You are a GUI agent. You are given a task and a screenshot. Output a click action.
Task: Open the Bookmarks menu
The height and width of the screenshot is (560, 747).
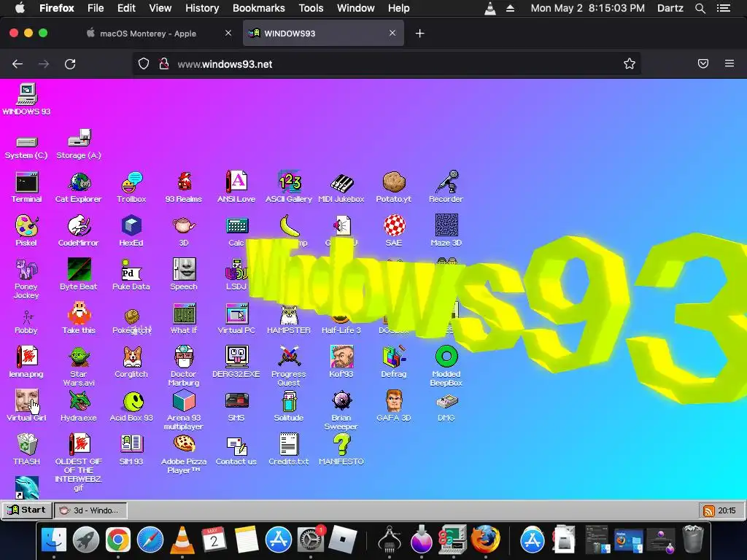259,8
